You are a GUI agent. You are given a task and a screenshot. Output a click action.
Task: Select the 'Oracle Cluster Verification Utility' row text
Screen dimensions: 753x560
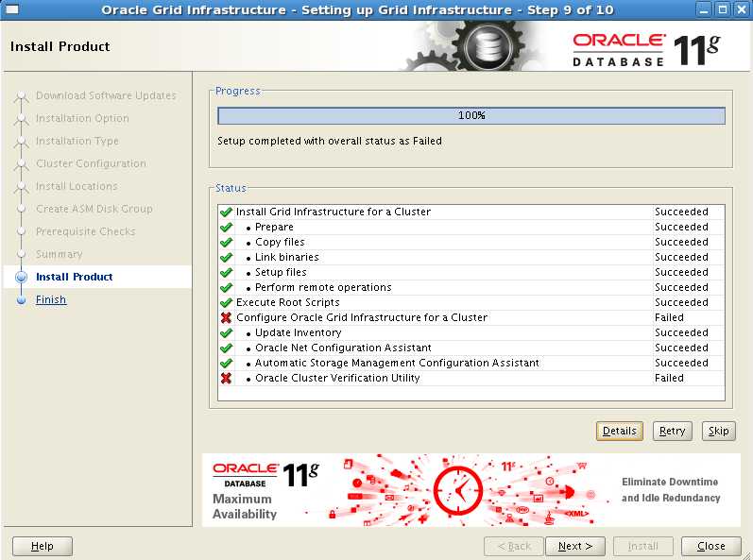(337, 378)
